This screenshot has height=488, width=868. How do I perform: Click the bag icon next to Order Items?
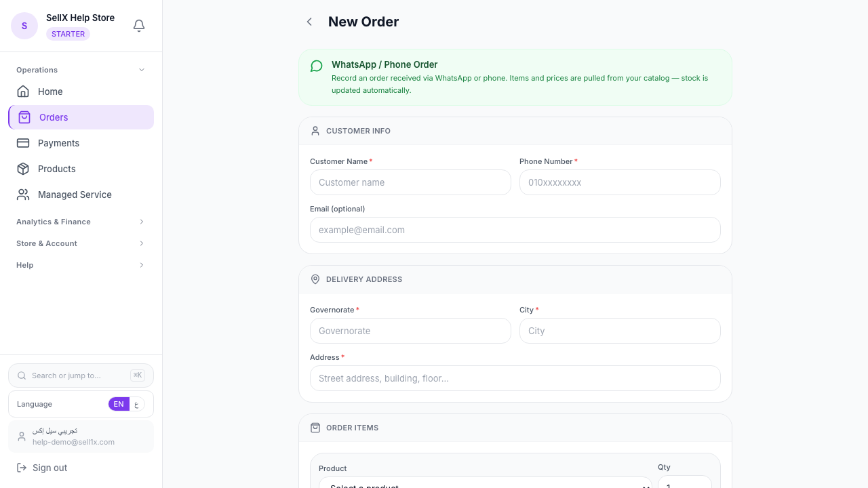click(315, 428)
